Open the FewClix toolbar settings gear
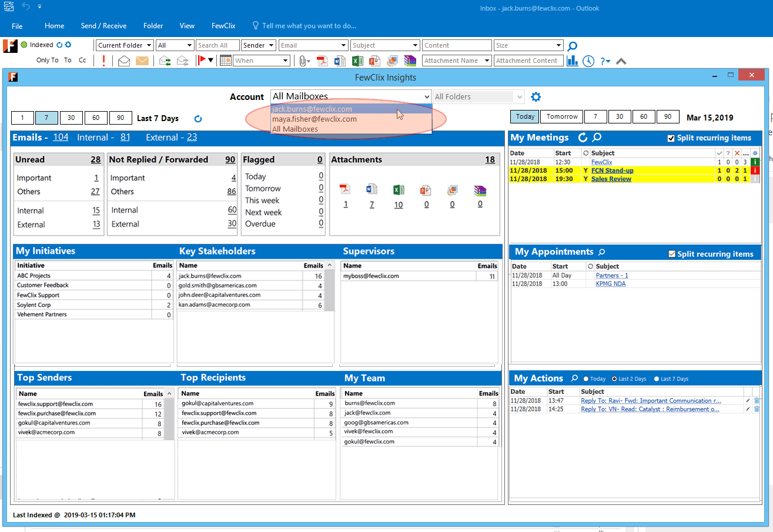Viewport: 773px width, 532px height. [x=68, y=45]
